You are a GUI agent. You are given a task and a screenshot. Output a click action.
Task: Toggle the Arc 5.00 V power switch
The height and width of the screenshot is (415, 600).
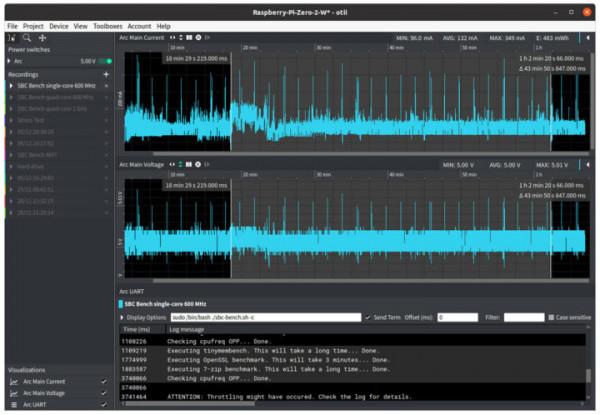coord(106,61)
